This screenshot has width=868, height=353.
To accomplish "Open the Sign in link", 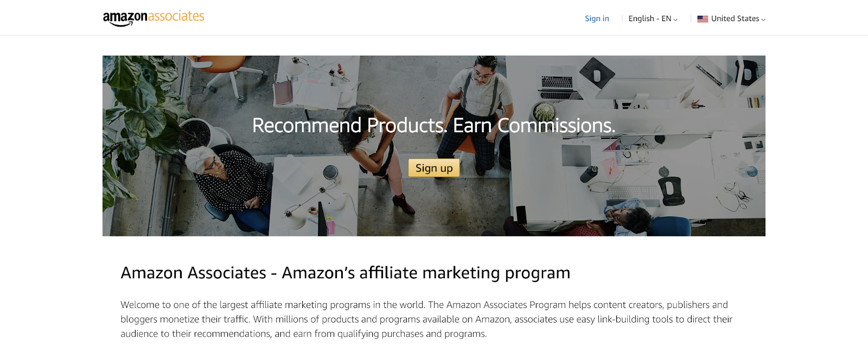I will point(597,18).
